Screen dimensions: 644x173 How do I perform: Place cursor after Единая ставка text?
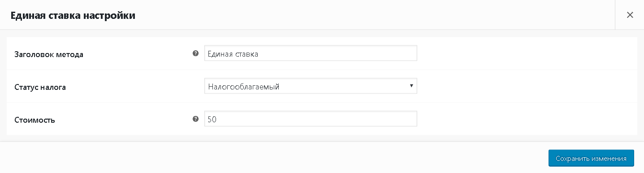pos(259,54)
